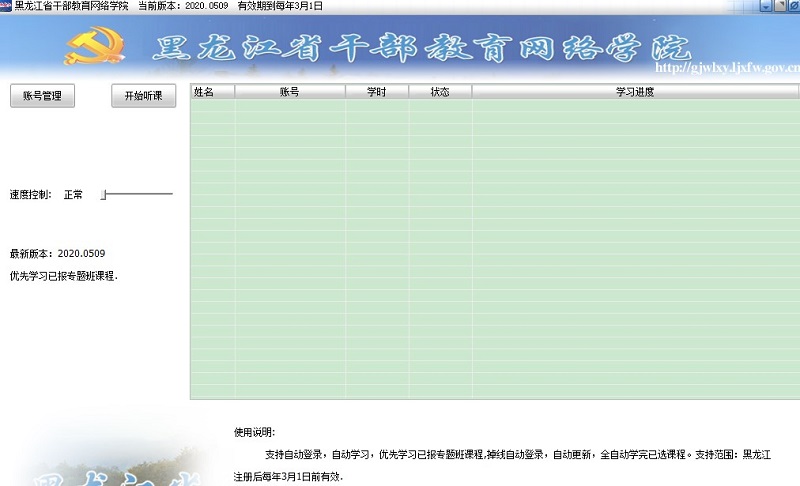Click the app icon in the title bar
The image size is (800, 486).
pyautogui.click(x=6, y=6)
